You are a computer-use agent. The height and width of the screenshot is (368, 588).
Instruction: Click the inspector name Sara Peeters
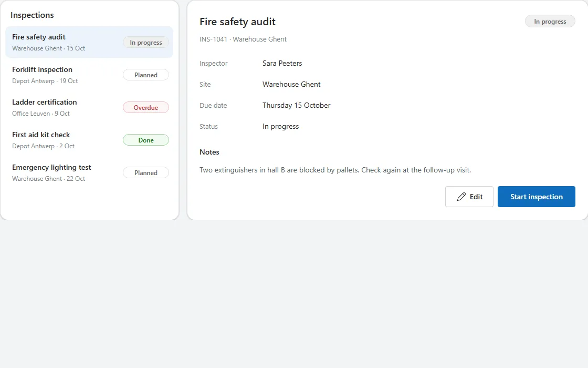coord(282,63)
